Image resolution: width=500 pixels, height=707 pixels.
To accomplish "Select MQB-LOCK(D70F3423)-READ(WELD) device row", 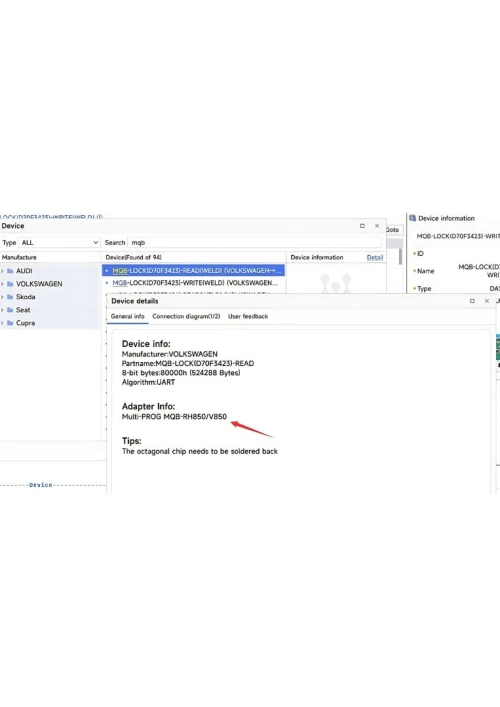I will tap(193, 271).
